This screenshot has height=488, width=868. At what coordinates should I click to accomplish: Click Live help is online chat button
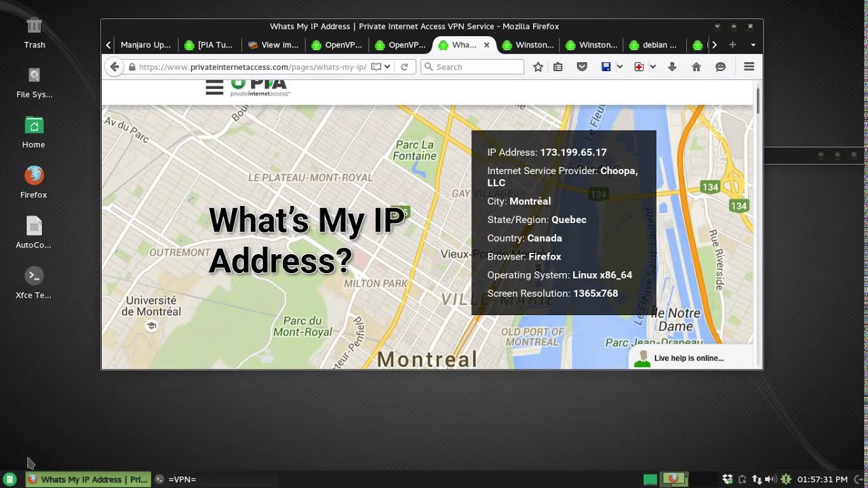(x=690, y=358)
